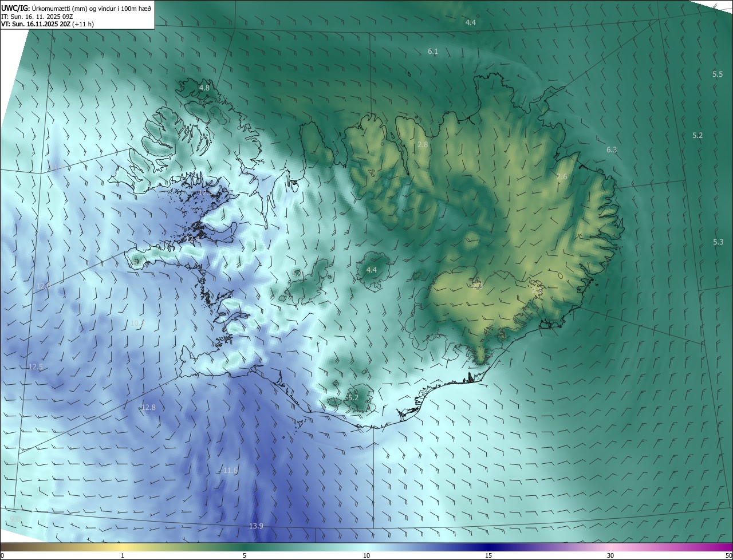Click the title 'UWC/IG: Úrkomumætti (mm) og vindur í 100m hæð'

point(76,8)
